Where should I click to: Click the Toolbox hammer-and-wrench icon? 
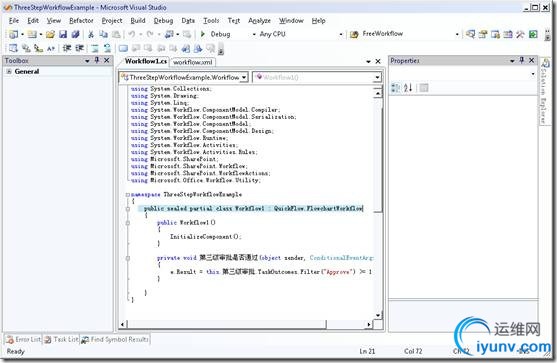520,34
